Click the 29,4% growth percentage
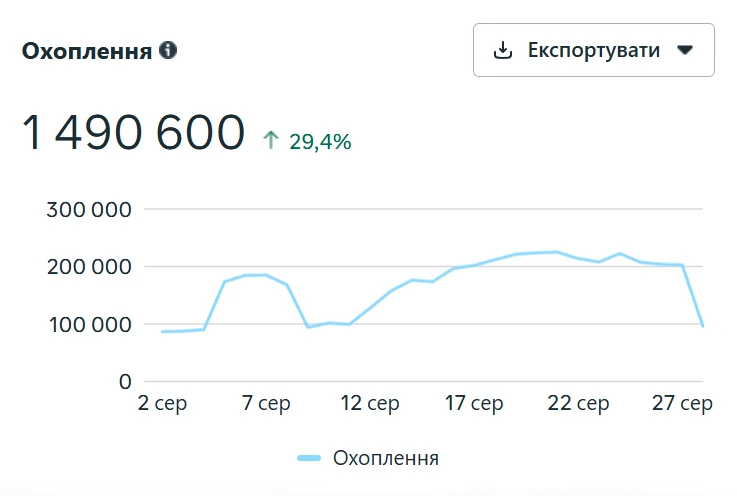Viewport: 737px width, 496px height. click(320, 142)
